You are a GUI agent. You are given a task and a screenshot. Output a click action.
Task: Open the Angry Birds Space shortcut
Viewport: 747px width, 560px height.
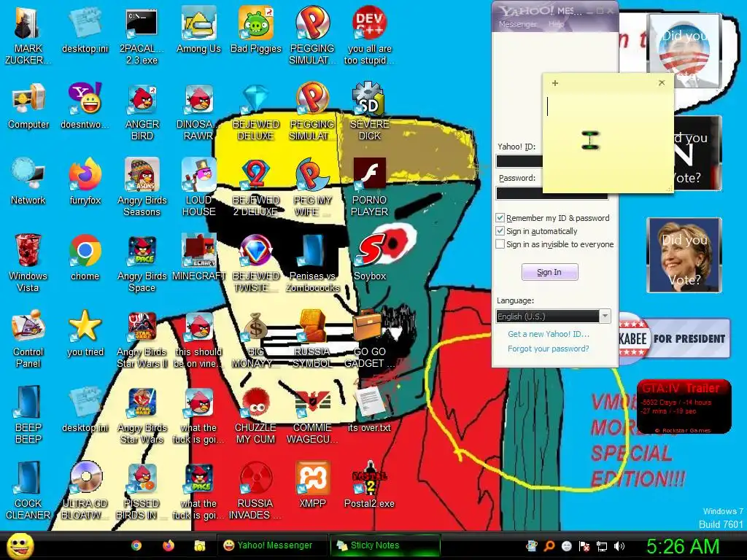click(142, 262)
